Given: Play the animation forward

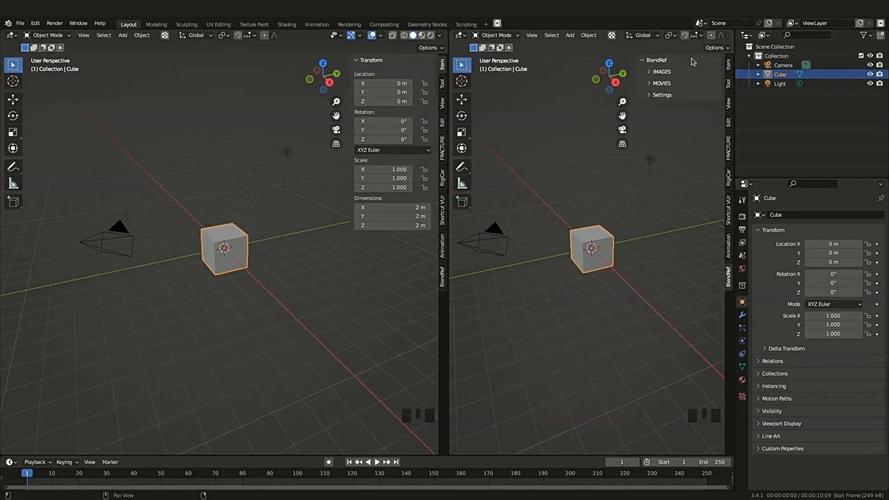Looking at the screenshot, I should (378, 462).
